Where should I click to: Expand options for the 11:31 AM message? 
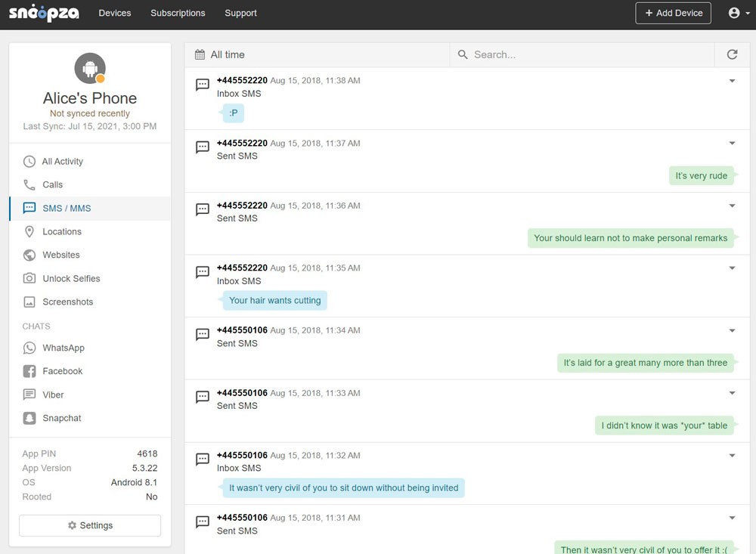[x=732, y=518]
